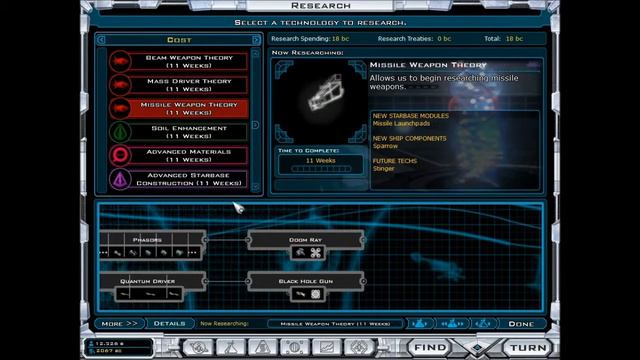
Task: Click the Cost sort header
Action: tap(179, 40)
